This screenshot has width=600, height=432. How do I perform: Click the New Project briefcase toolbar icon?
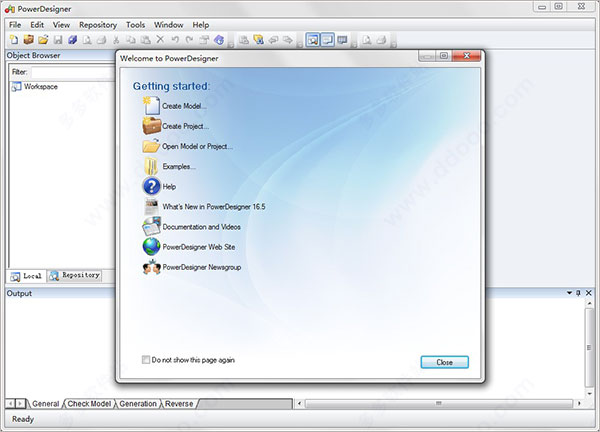tap(29, 39)
